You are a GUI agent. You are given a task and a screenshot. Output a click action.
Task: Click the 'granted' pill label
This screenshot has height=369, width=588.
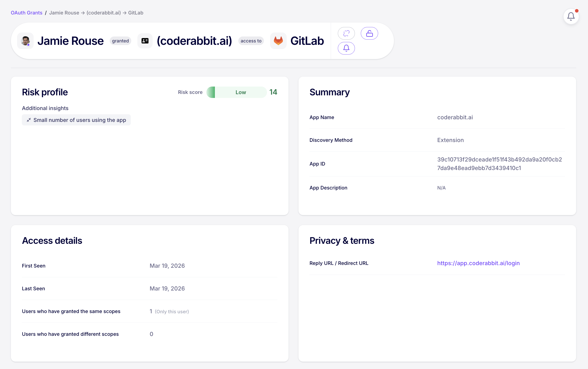tap(120, 41)
